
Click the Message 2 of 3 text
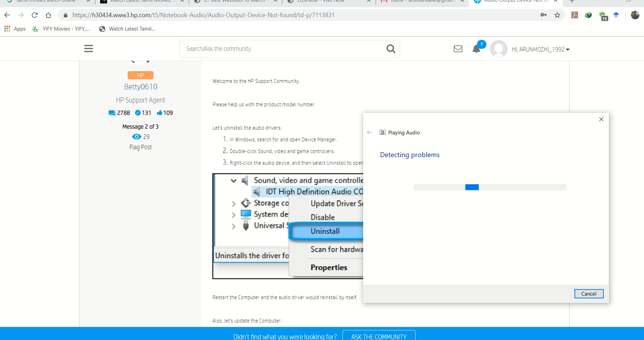tap(140, 127)
